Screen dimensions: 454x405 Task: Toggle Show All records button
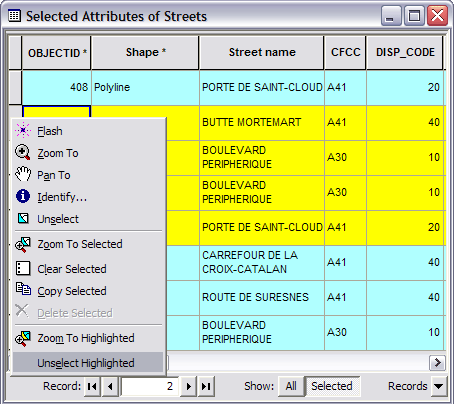click(291, 386)
